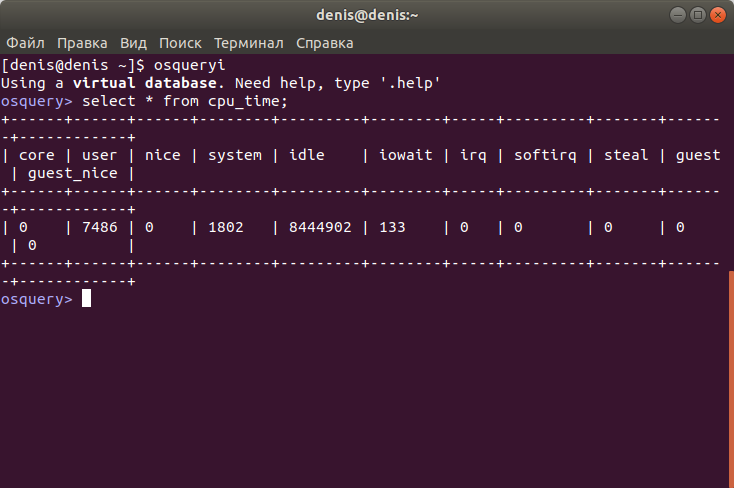Click the 'guest' column header
Screen dimensions: 734x488
point(698,155)
